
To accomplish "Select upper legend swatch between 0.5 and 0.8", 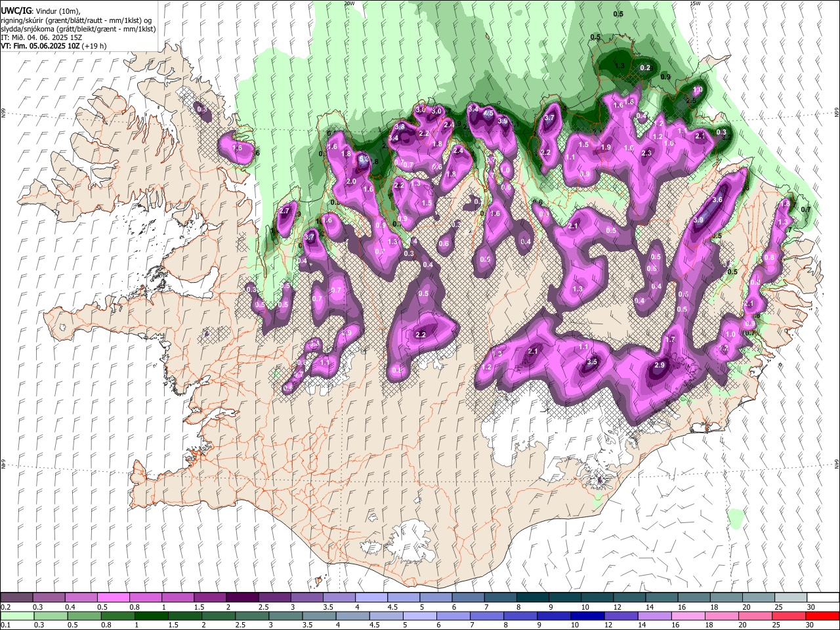I will (x=113, y=597).
